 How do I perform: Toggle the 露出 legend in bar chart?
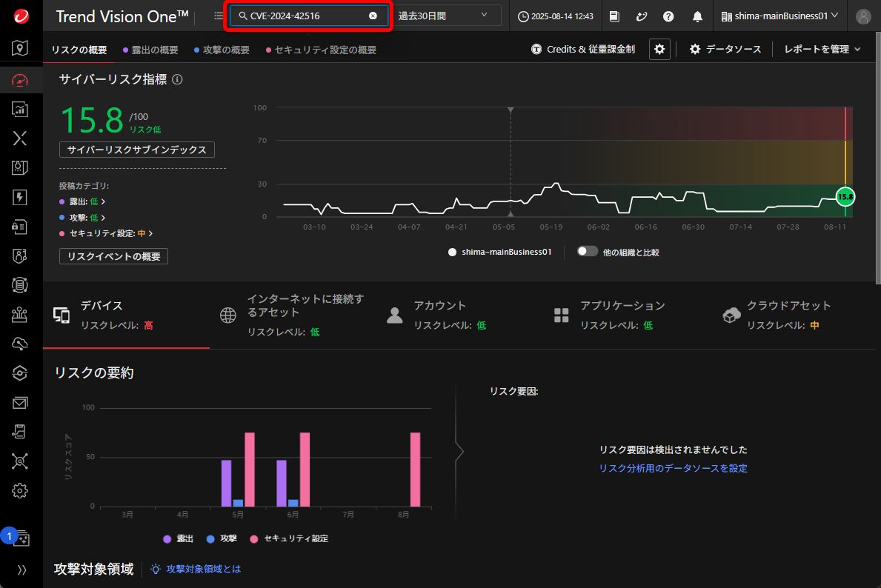tap(178, 538)
